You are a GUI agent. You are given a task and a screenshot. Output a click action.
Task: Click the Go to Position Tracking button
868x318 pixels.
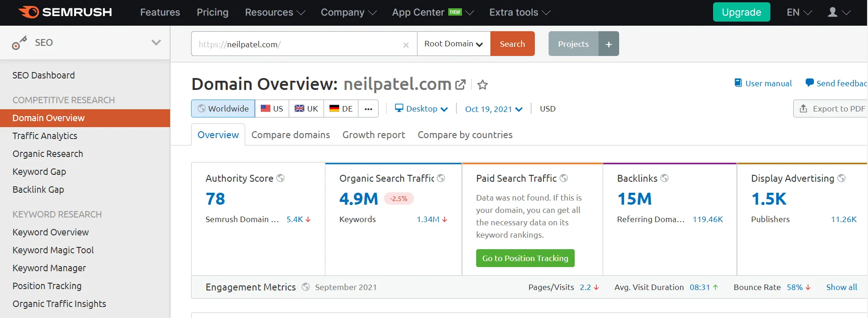click(x=525, y=258)
